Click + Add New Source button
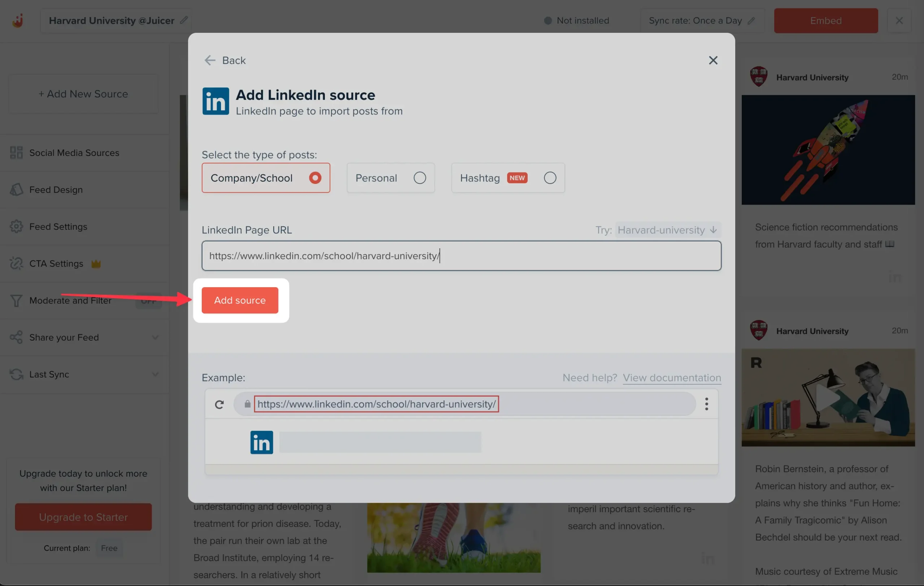924x586 pixels. point(83,94)
